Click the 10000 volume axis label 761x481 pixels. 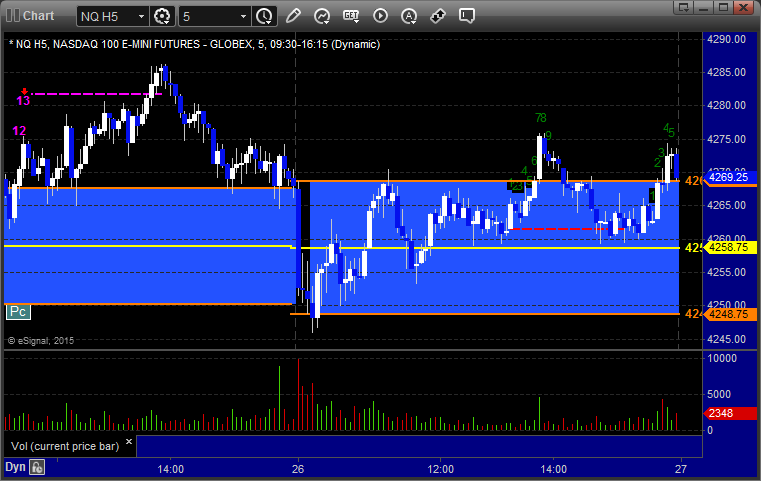click(722, 358)
